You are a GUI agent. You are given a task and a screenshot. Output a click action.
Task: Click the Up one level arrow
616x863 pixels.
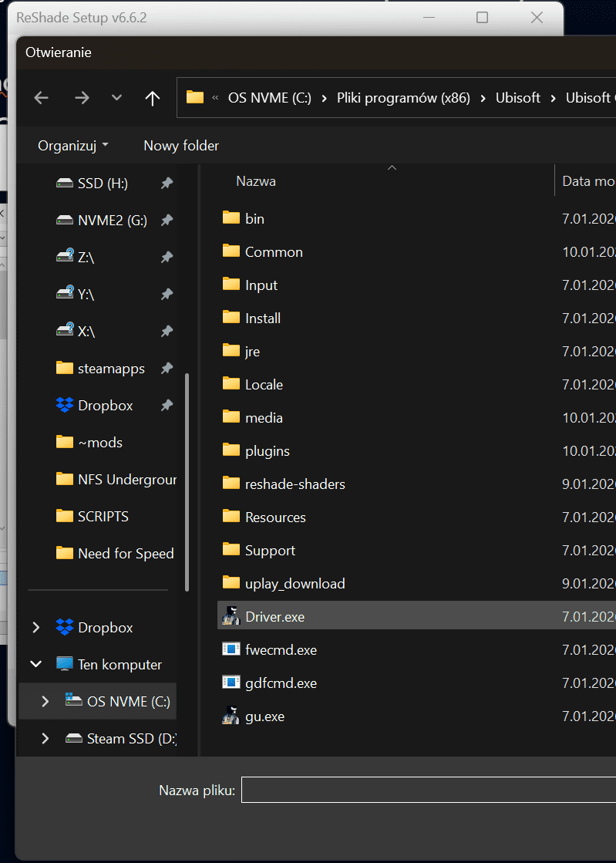pyautogui.click(x=153, y=98)
